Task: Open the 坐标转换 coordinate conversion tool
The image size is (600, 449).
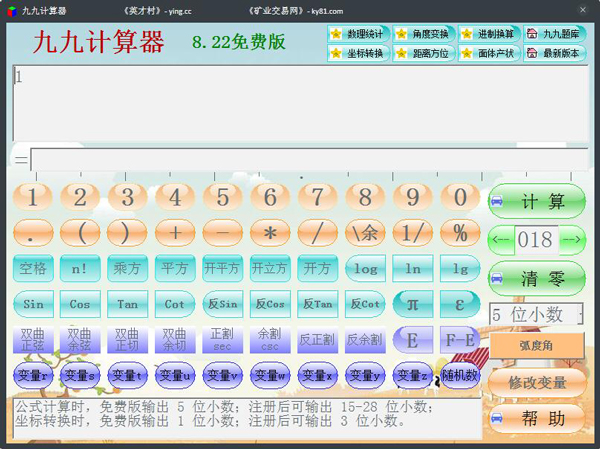Action: (x=359, y=53)
